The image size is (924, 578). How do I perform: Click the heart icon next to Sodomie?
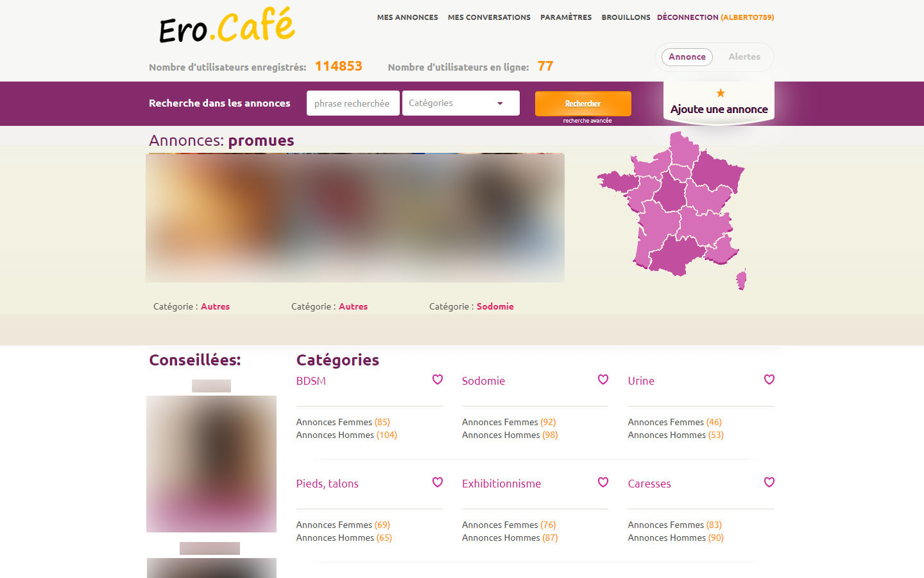pyautogui.click(x=603, y=380)
